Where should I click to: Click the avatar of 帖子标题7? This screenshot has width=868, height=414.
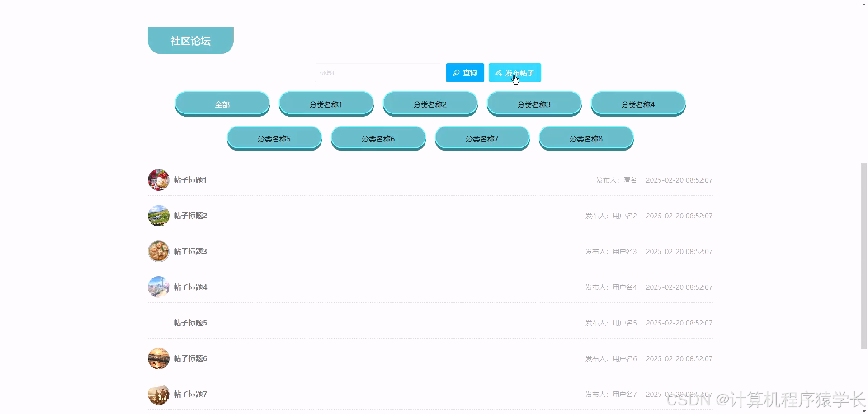point(159,394)
